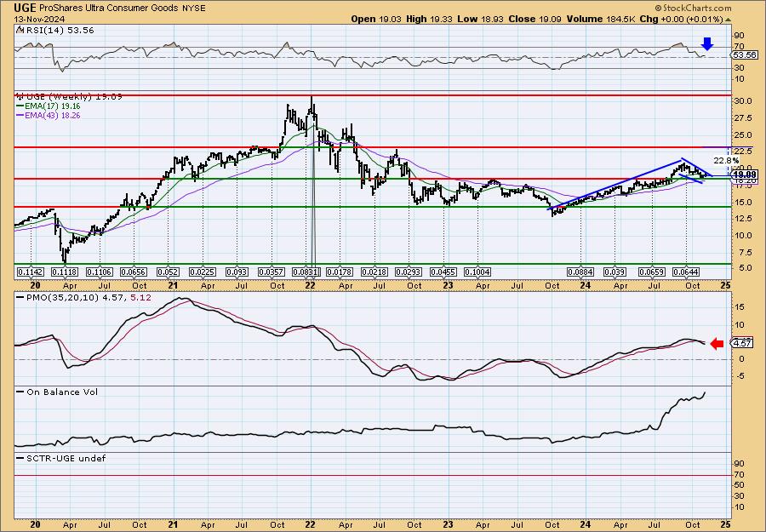
Task: Click the small up-triangle beside Chg
Action: pyautogui.click(x=728, y=20)
